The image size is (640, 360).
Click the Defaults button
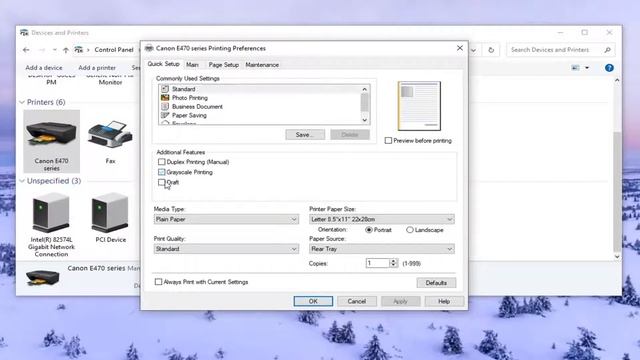(436, 282)
